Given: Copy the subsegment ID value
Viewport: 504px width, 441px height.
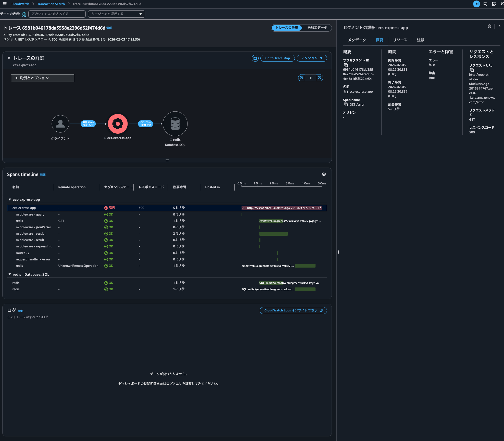Looking at the screenshot, I should (x=346, y=65).
